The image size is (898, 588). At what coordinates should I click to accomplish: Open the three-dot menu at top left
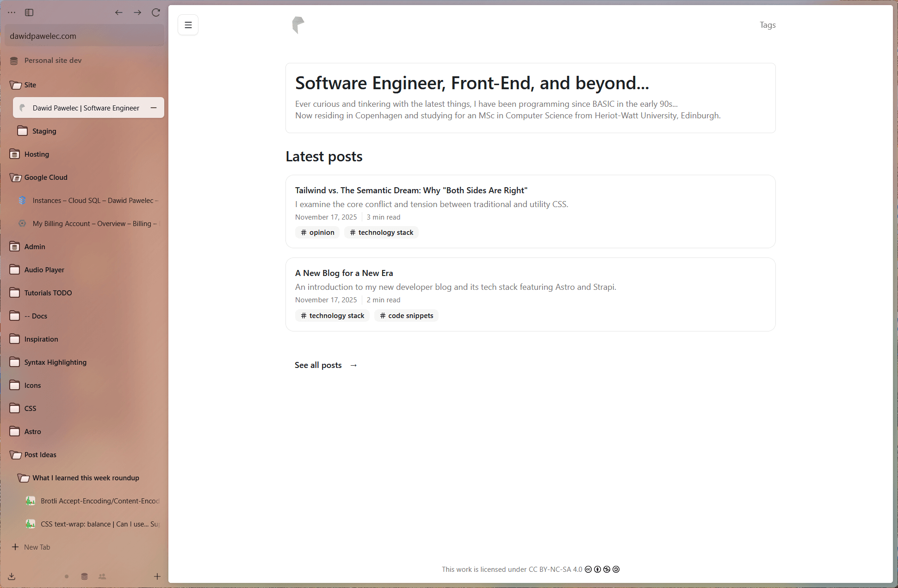12,12
